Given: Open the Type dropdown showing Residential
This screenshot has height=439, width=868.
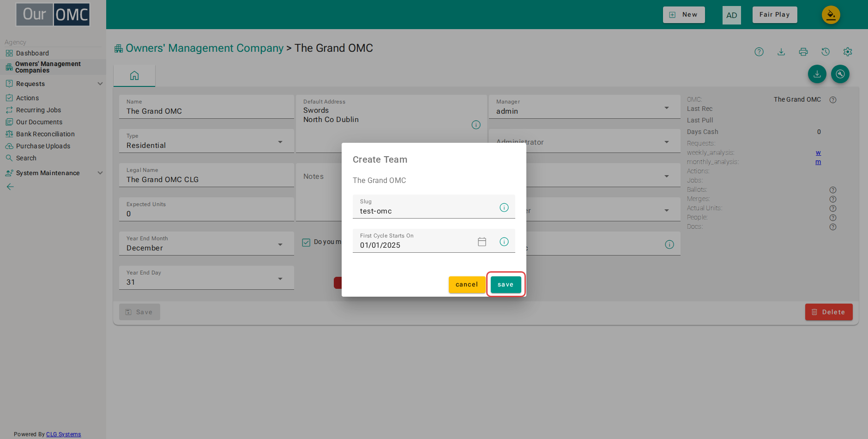Looking at the screenshot, I should click(206, 141).
